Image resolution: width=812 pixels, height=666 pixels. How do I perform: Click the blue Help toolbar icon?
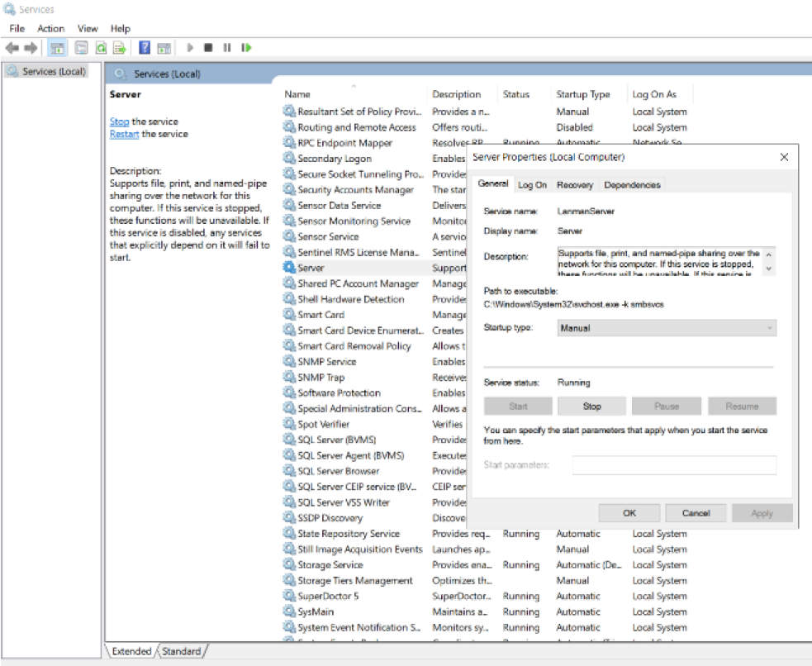coord(145,48)
